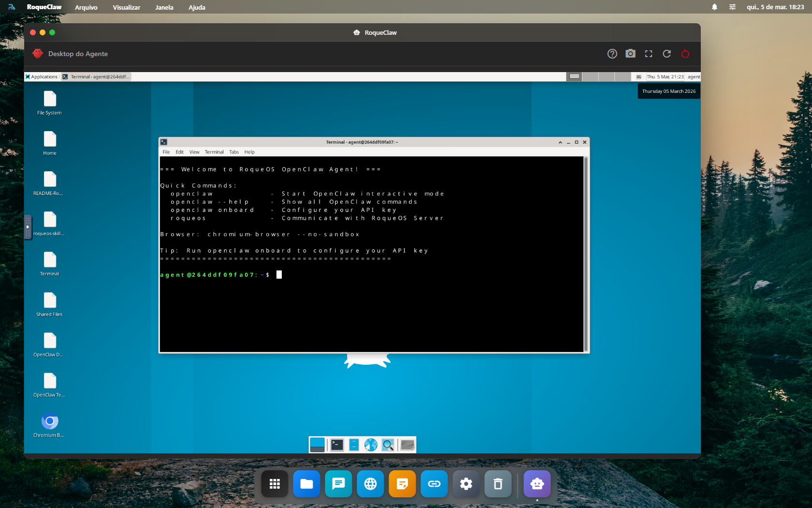This screenshot has width=812, height=508.
Task: Click the terminal icon in the terminal title bar
Action: point(164,142)
